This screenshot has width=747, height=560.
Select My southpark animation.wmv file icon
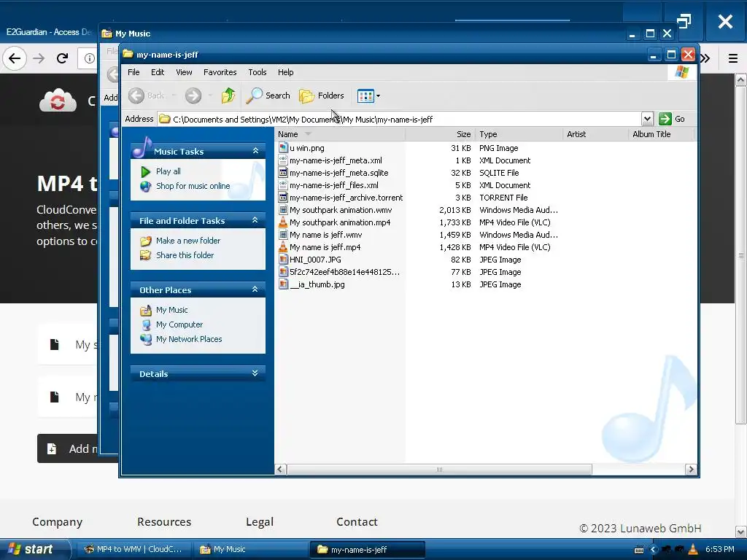click(283, 210)
